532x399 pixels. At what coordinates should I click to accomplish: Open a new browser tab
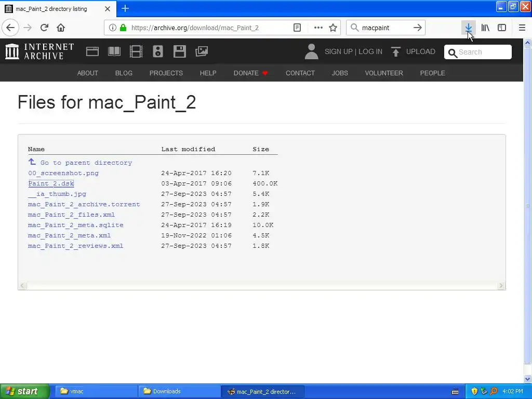click(125, 8)
